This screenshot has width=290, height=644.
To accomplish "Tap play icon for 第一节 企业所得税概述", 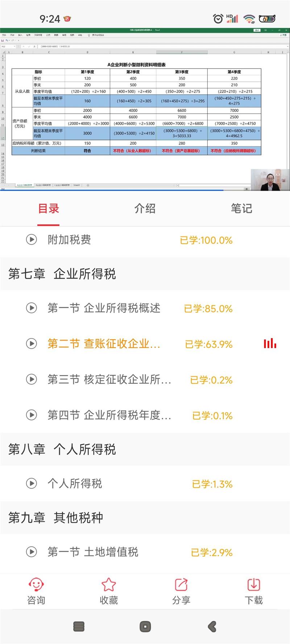I will [x=32, y=308].
